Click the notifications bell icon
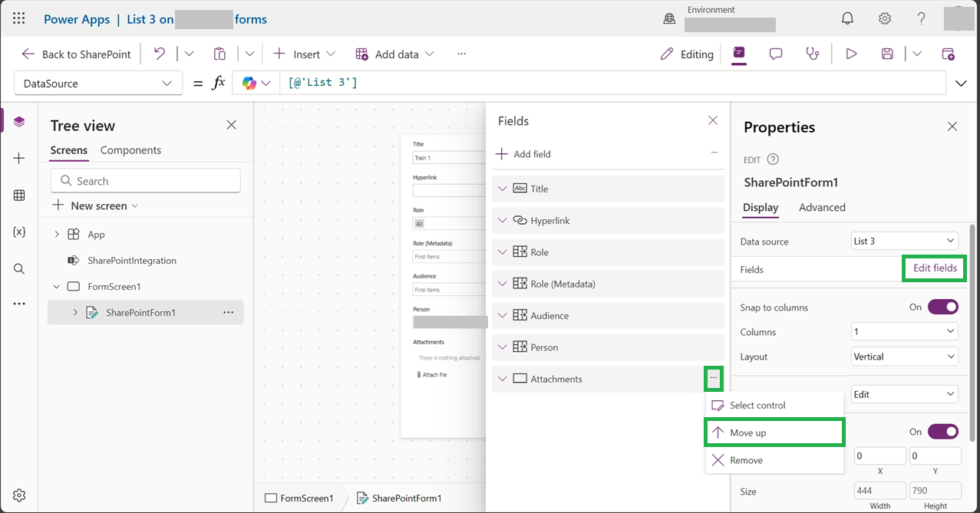Viewport: 980px width, 513px height. [847, 18]
